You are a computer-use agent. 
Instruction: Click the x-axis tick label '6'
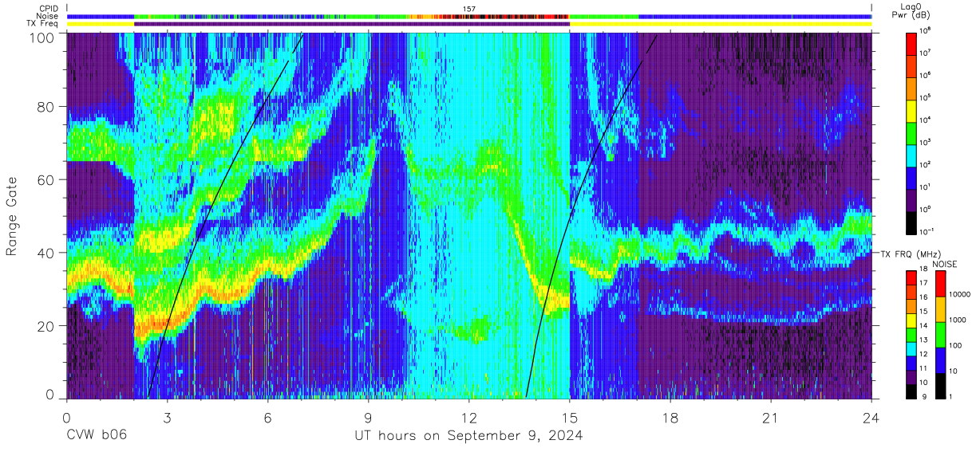(x=268, y=418)
